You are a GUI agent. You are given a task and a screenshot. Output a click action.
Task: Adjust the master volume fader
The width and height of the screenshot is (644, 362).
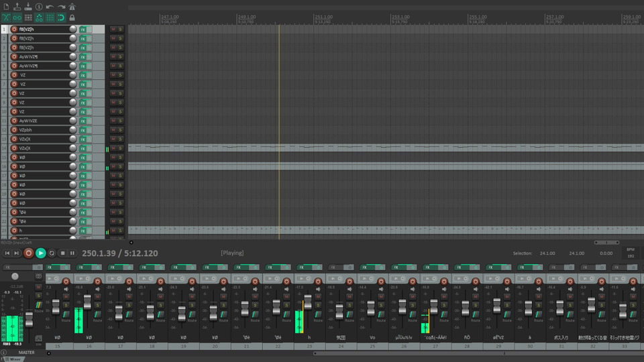pyautogui.click(x=29, y=319)
